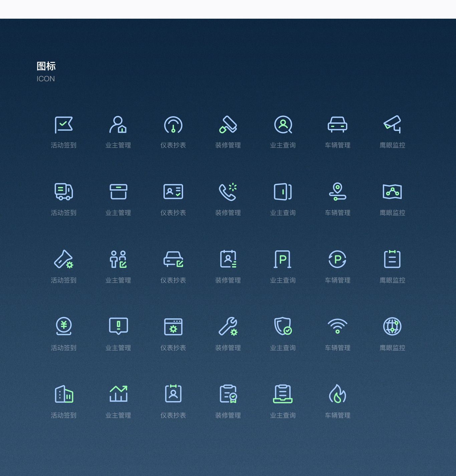The width and height of the screenshot is (456, 476).
Task: Click the 图标 heading text
Action: pos(46,66)
